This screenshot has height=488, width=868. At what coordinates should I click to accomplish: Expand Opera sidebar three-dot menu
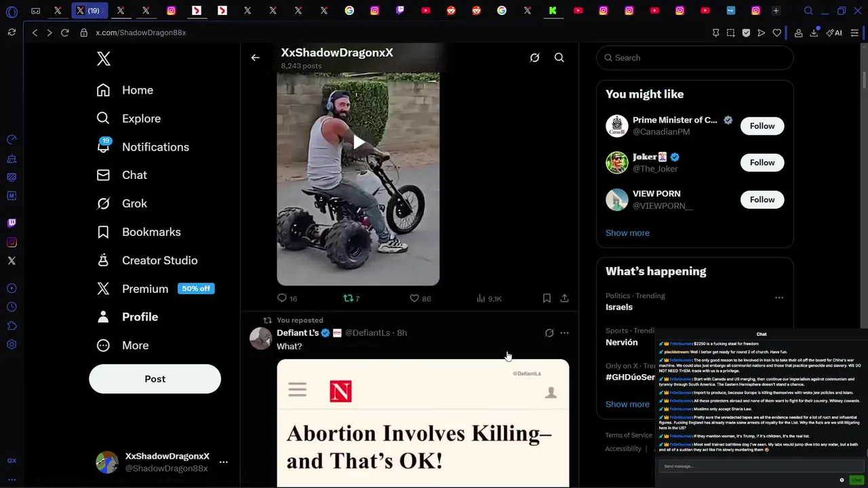coord(12,479)
